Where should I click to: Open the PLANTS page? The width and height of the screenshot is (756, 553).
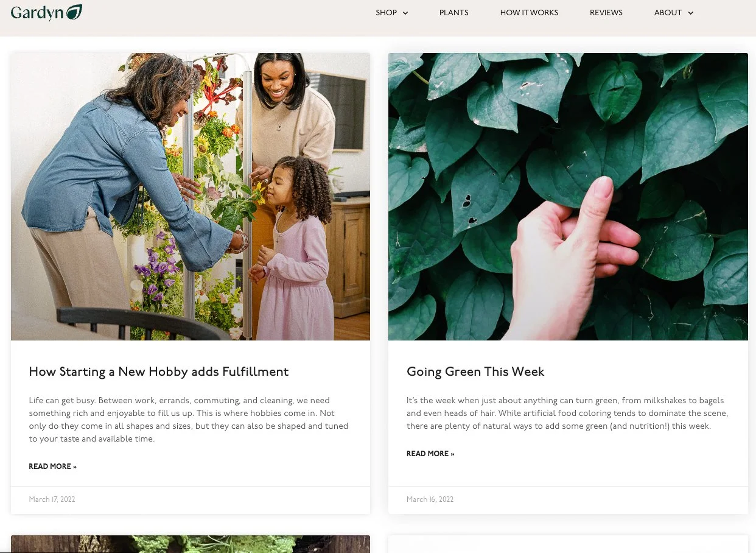coord(453,13)
